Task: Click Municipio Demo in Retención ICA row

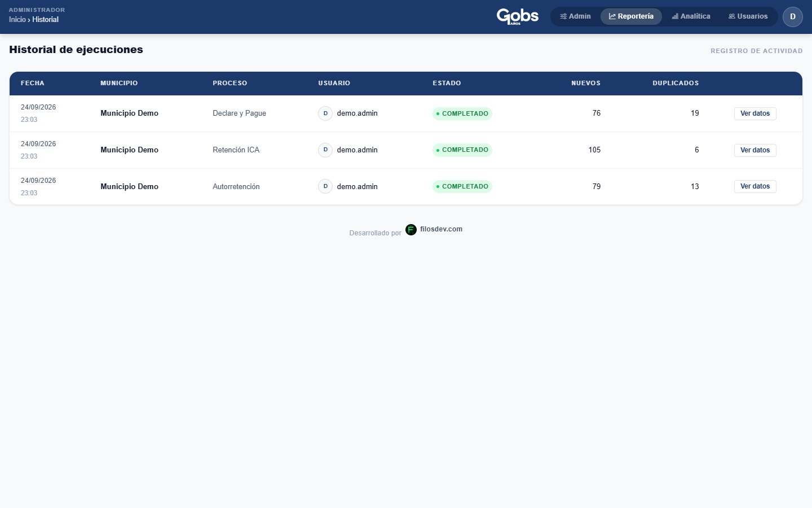Action: 129,150
